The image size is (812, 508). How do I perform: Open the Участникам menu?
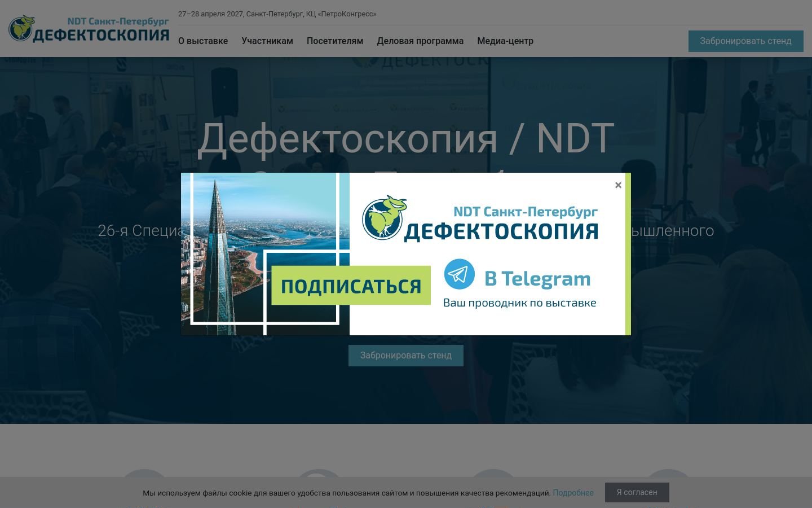pos(267,41)
